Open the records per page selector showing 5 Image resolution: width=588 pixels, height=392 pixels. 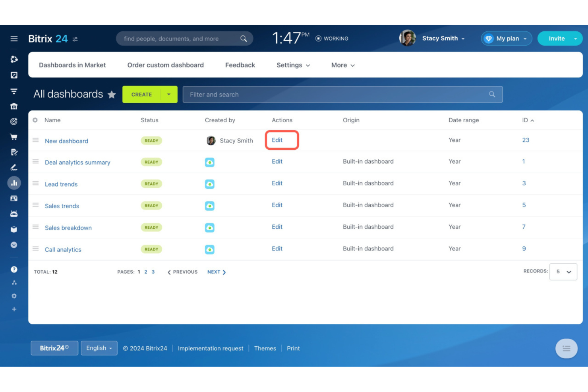tap(563, 272)
